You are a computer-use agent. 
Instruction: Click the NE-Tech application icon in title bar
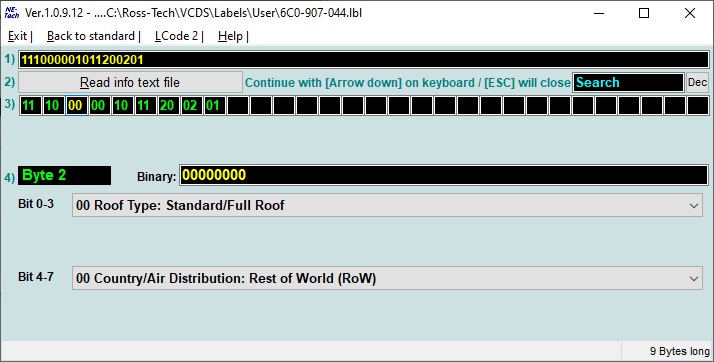pyautogui.click(x=12, y=13)
